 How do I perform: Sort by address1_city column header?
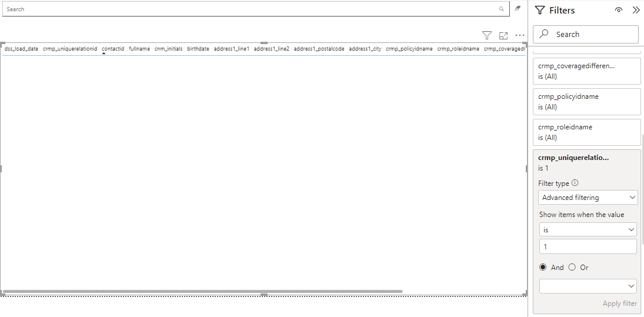[x=365, y=49]
